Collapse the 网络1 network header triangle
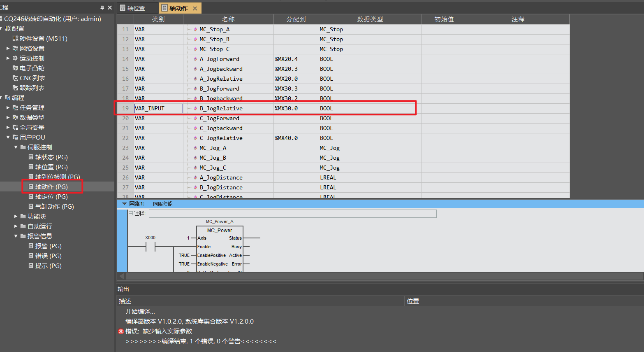 (x=124, y=204)
